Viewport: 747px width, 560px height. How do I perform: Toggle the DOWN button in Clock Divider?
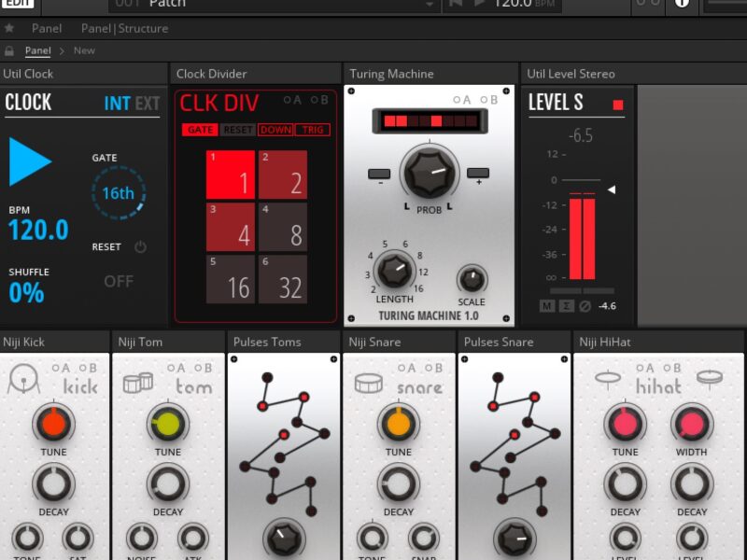[x=275, y=130]
